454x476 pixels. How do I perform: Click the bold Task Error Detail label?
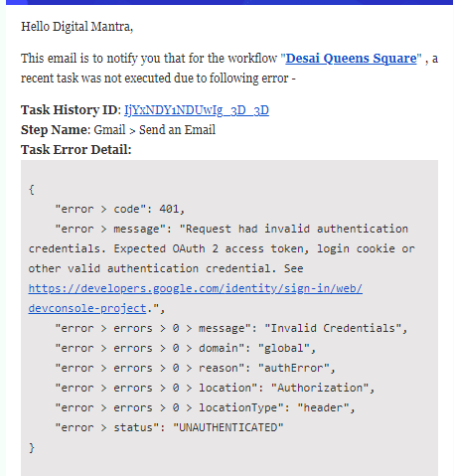click(76, 150)
